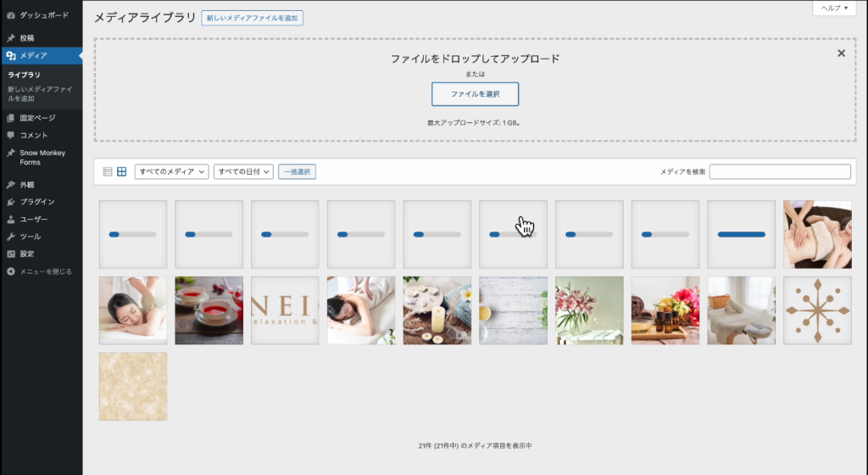Open the すべてのメディア type filter dropdown
This screenshot has width=868, height=475.
(171, 171)
